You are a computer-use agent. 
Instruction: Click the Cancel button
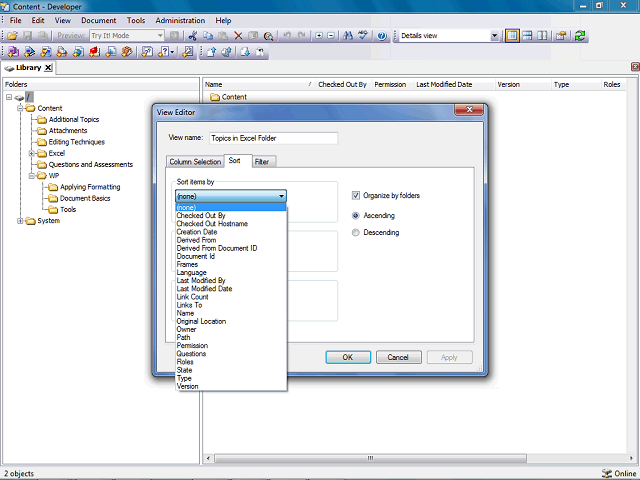398,357
